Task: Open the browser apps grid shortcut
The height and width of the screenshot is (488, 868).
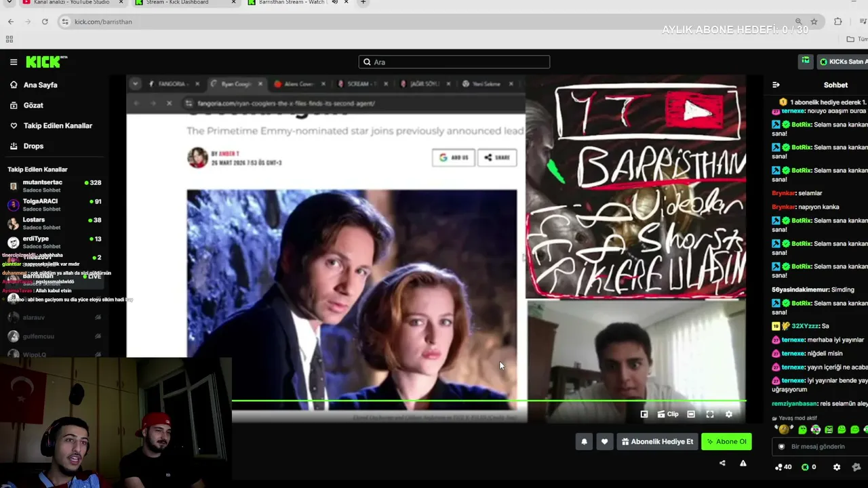Action: coord(9,39)
